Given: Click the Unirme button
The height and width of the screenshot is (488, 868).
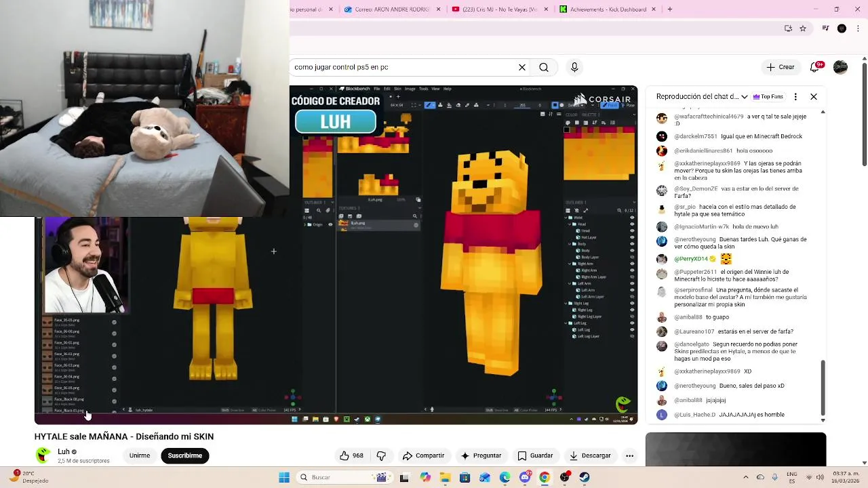Looking at the screenshot, I should [x=140, y=455].
